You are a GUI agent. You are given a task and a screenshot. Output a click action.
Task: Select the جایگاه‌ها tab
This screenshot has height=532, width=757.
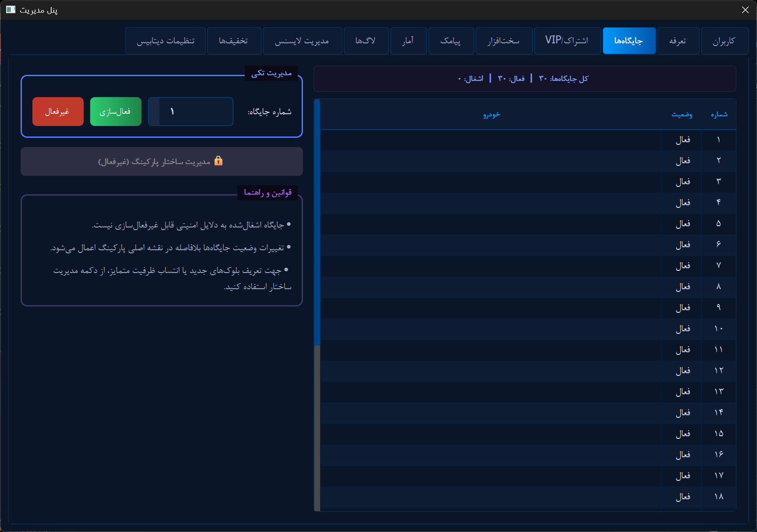point(629,41)
